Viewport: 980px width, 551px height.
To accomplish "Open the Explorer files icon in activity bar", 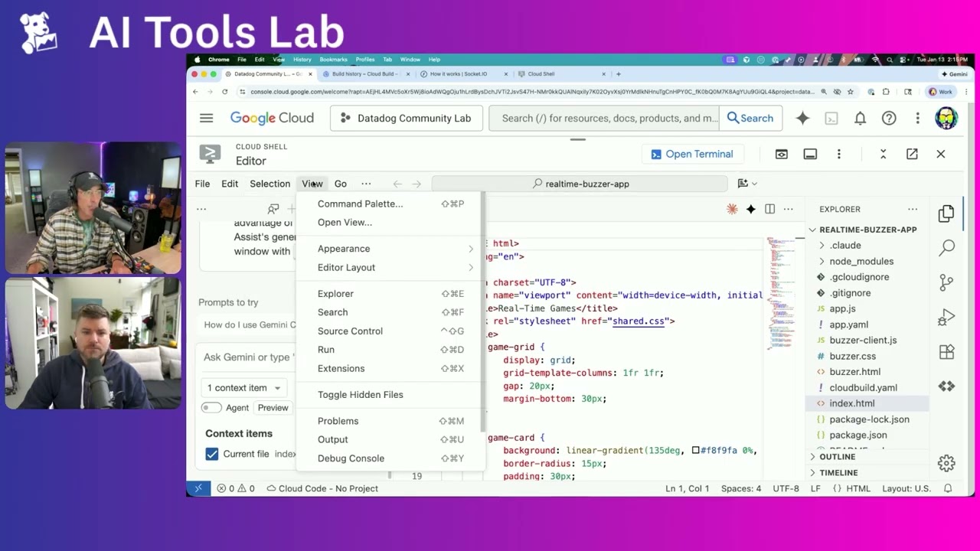I will (946, 214).
